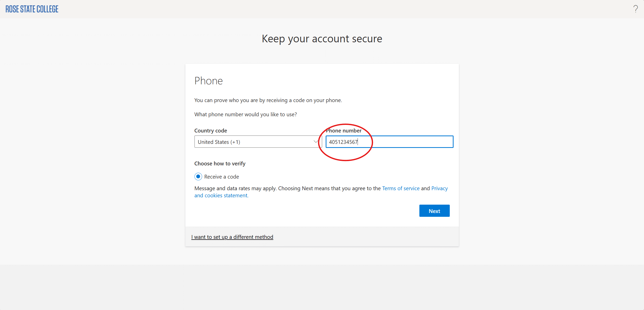The height and width of the screenshot is (310, 644).
Task: Select the Receive a code radio button
Action: [x=198, y=177]
